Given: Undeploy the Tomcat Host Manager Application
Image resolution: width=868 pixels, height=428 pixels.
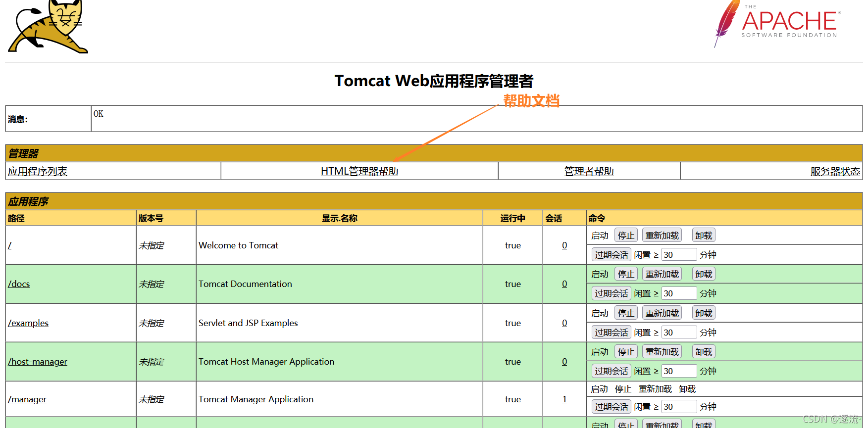Looking at the screenshot, I should coord(704,352).
